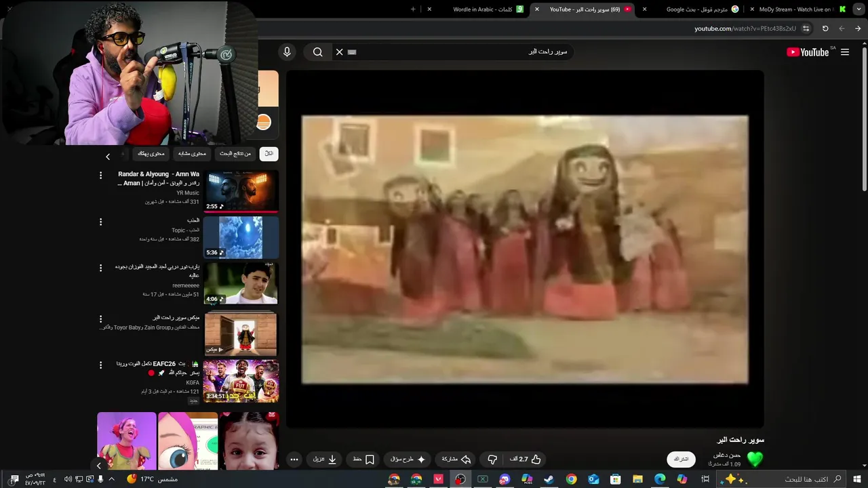Image resolution: width=868 pixels, height=488 pixels.
Task: Select the الكل filter chip
Action: click(x=269, y=154)
